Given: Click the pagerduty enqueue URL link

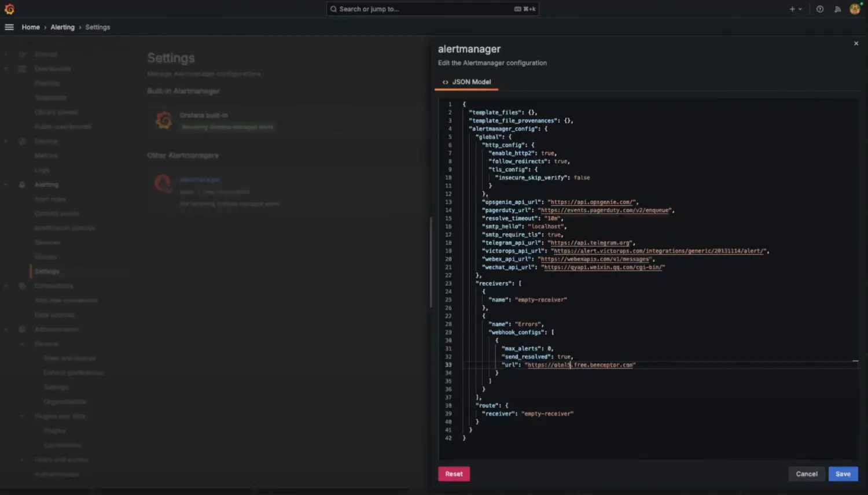Looking at the screenshot, I should 605,210.
